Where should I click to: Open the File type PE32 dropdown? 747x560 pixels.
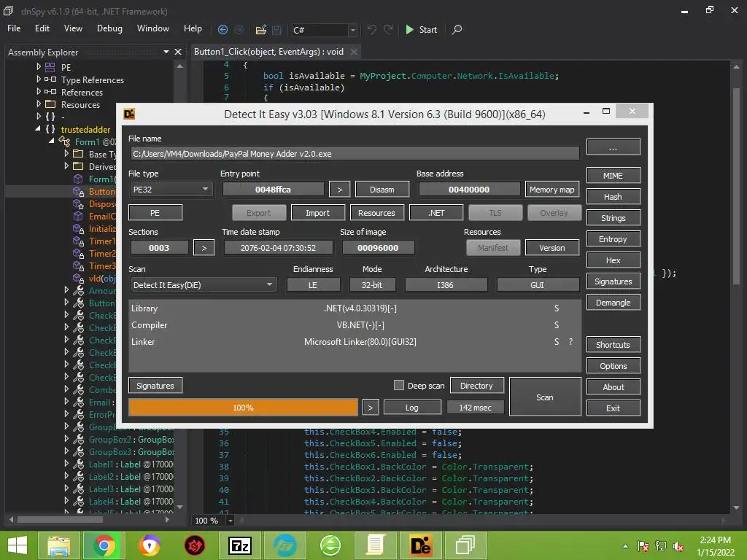click(171, 189)
